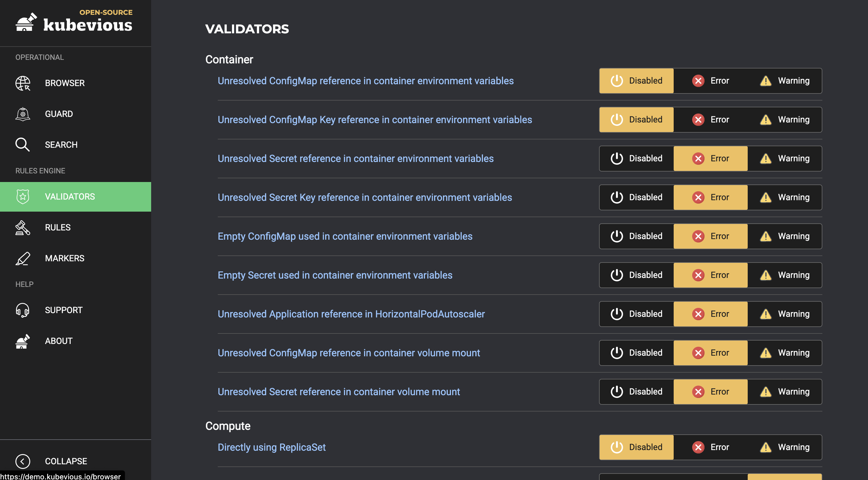This screenshot has height=480, width=868.
Task: Open Unresolved Application reference in HorizontalPodAutoscaler link
Action: 351,314
